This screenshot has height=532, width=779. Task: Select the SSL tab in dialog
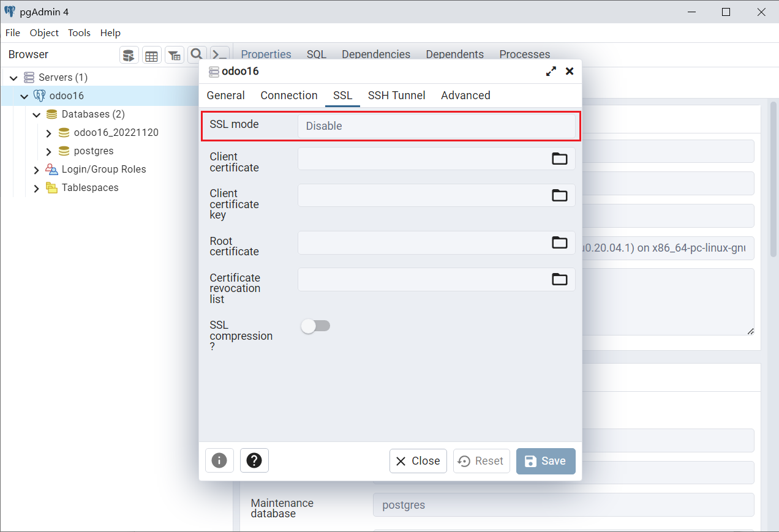(342, 96)
